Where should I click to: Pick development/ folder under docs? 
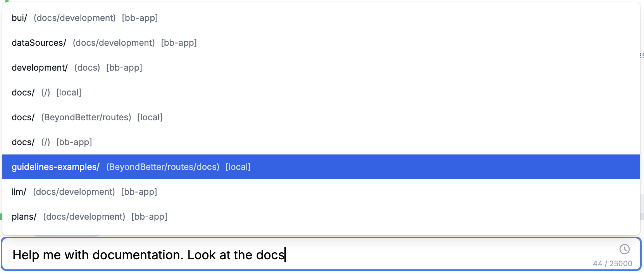pos(40,68)
